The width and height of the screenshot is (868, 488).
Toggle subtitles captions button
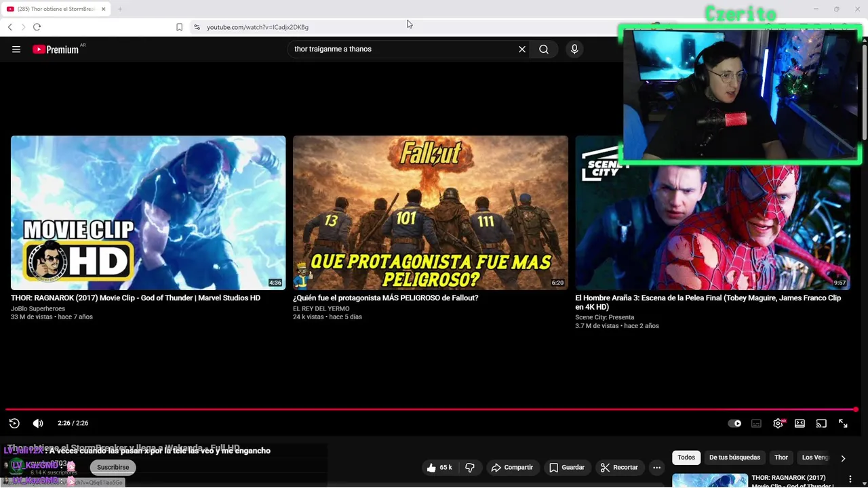(x=756, y=423)
